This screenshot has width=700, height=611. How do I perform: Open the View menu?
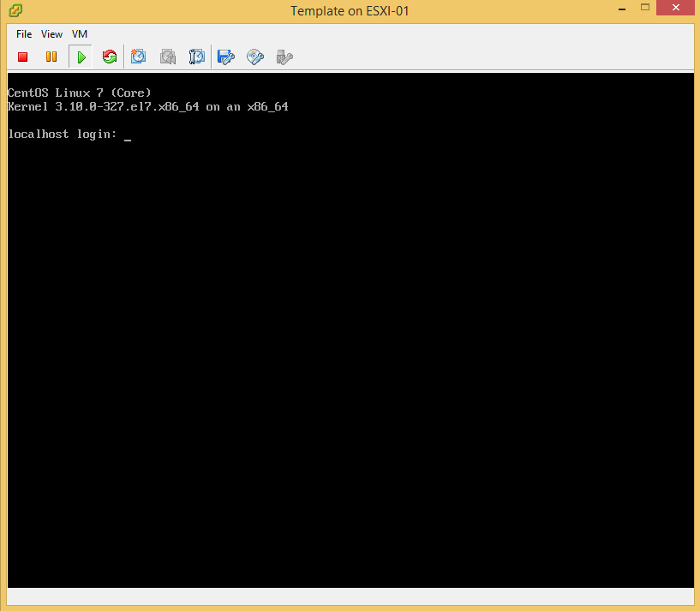tap(51, 34)
